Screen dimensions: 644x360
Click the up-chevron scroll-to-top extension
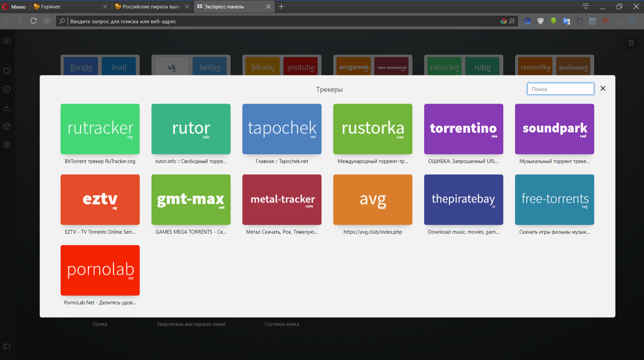pyautogui.click(x=580, y=21)
